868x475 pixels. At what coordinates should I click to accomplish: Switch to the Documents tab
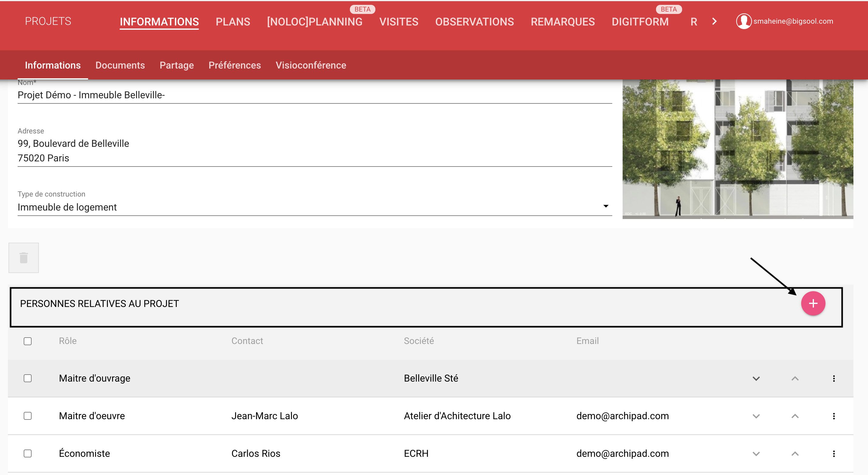click(120, 65)
